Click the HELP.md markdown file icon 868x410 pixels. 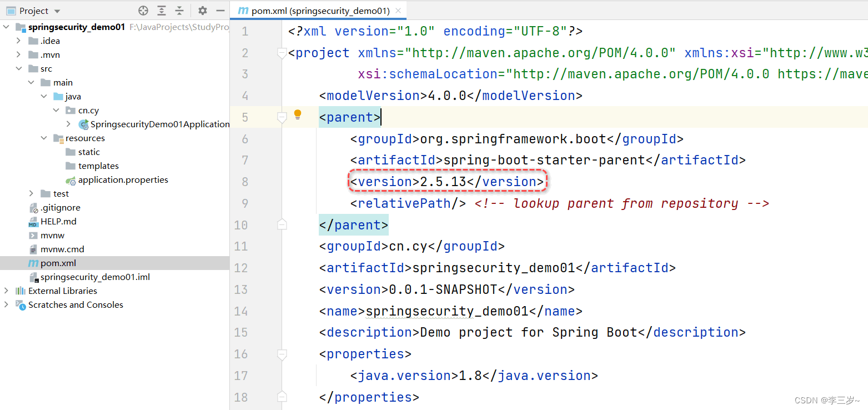coord(33,222)
